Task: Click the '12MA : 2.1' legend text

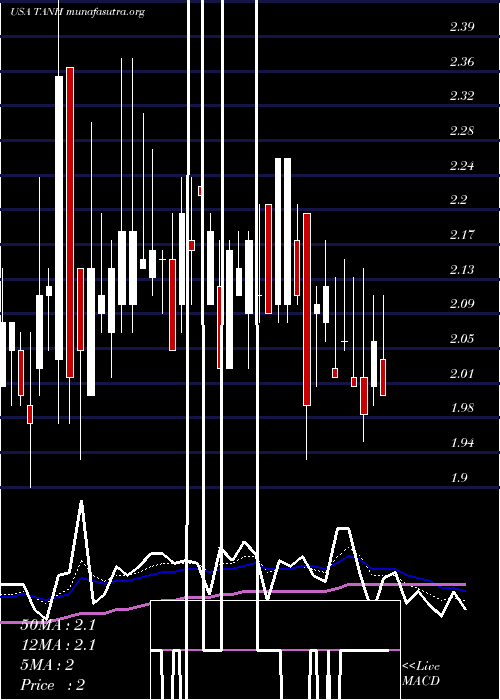Action: pyautogui.click(x=58, y=645)
